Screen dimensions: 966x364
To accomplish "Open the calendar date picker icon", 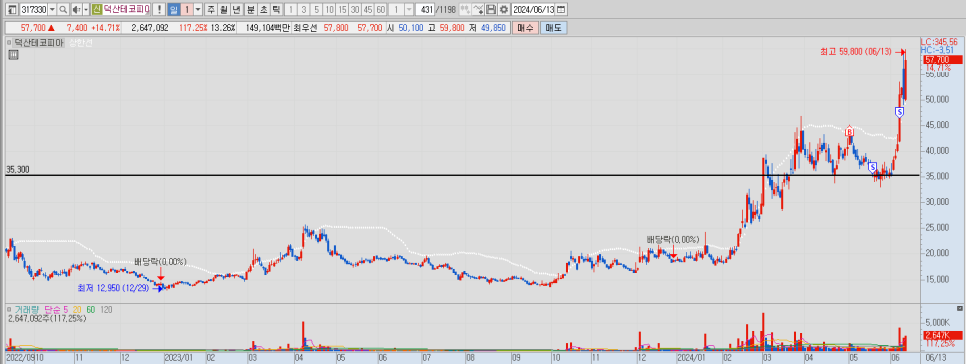I will tap(561, 10).
